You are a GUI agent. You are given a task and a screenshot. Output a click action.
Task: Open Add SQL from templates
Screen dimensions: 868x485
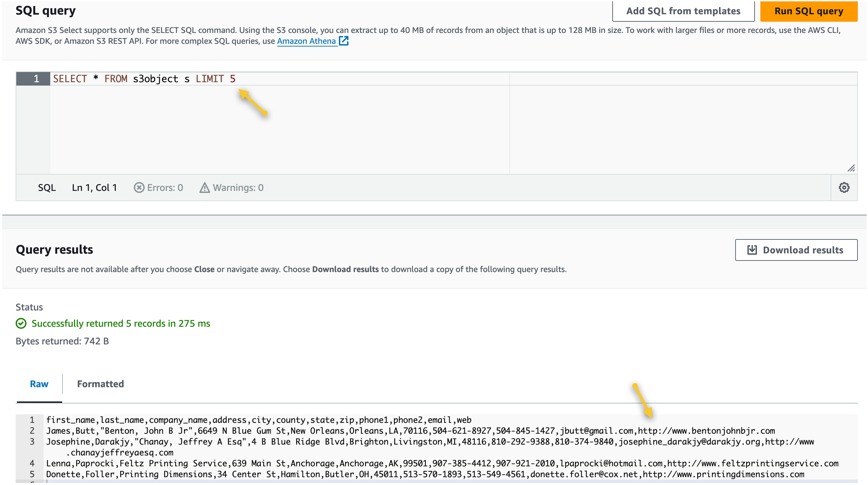[x=683, y=11]
